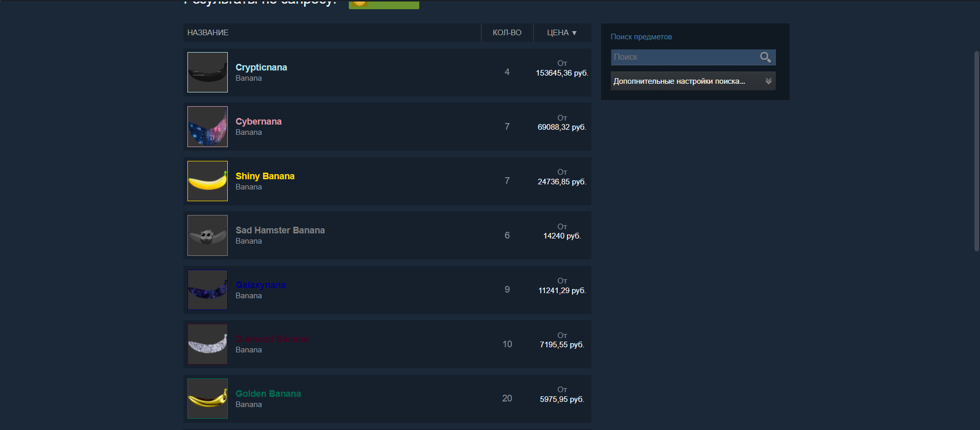
Task: Click quantity 20 in Golden Banana row
Action: [x=507, y=398]
